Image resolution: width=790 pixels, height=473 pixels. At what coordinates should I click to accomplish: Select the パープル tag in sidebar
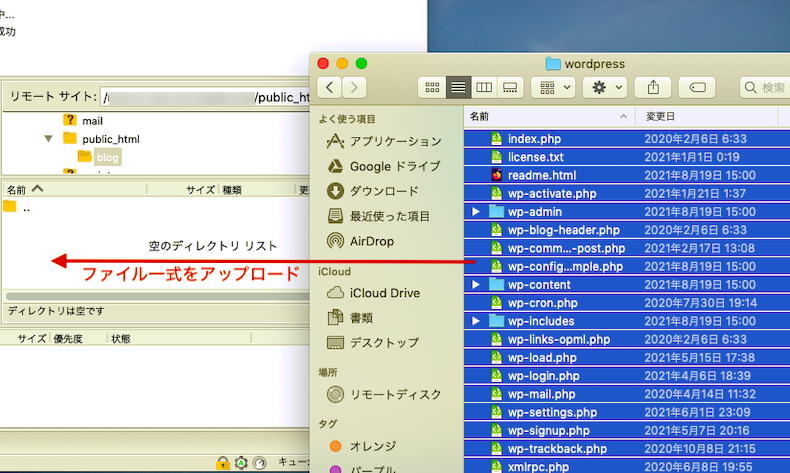363,468
